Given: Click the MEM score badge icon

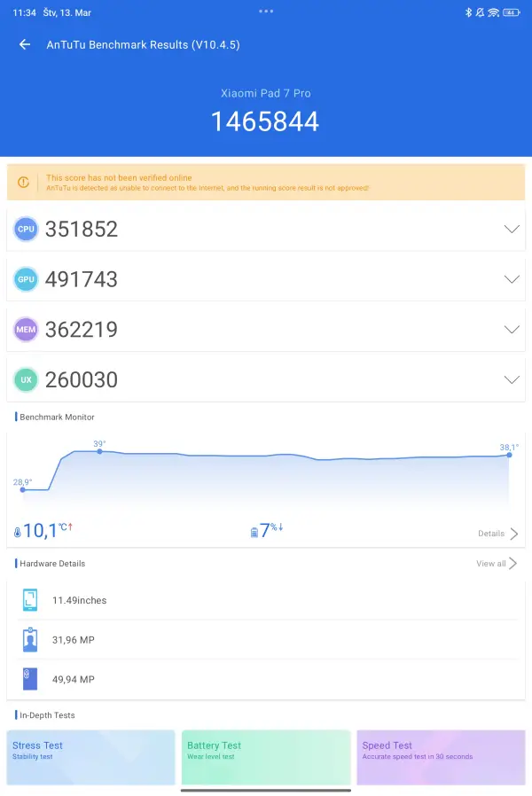Looking at the screenshot, I should click(x=27, y=330).
